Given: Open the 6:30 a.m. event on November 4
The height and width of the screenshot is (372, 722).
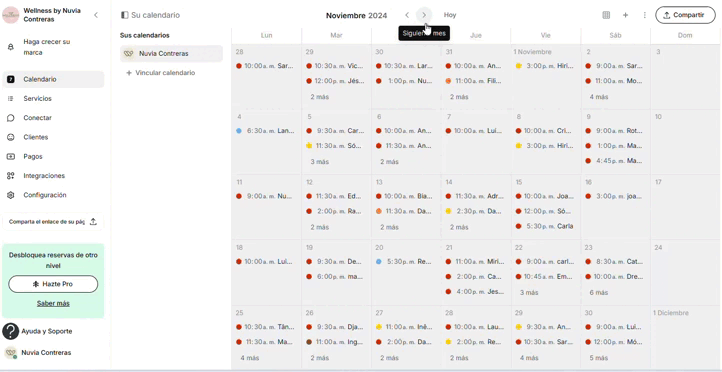Looking at the screenshot, I should tap(266, 131).
